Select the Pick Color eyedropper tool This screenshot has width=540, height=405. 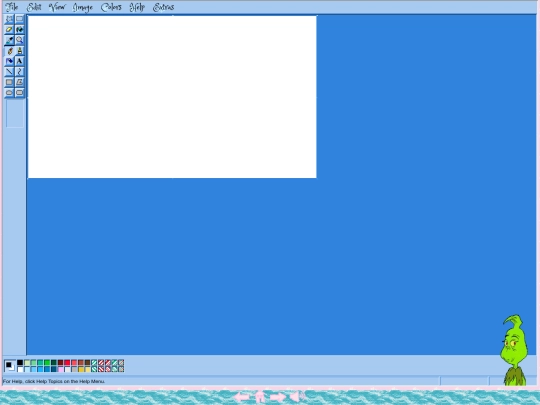click(x=9, y=40)
